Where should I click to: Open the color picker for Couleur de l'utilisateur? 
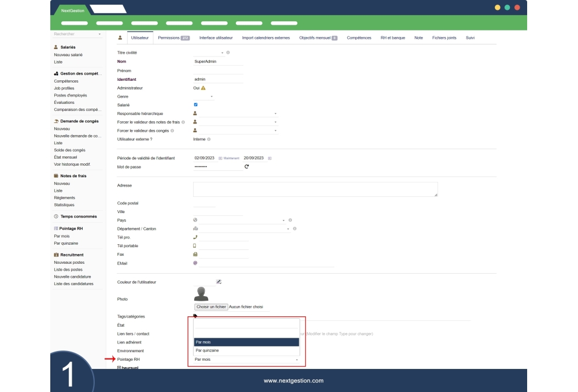click(x=218, y=282)
